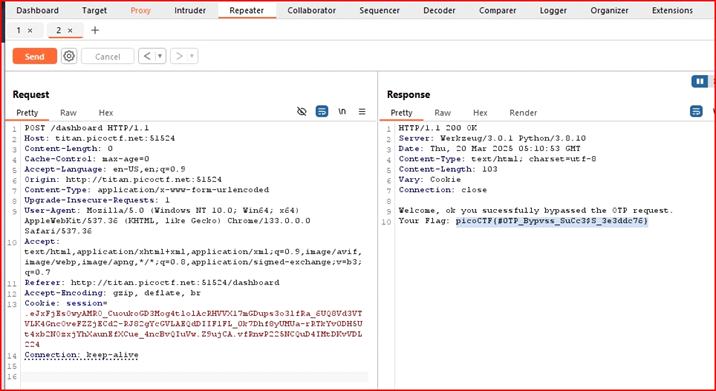Open the Logger tab
The width and height of the screenshot is (716, 391).
tap(553, 10)
